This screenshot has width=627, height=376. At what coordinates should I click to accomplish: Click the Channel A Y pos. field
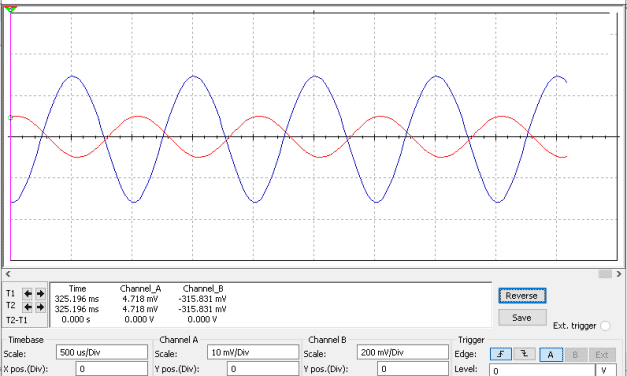pyautogui.click(x=263, y=369)
